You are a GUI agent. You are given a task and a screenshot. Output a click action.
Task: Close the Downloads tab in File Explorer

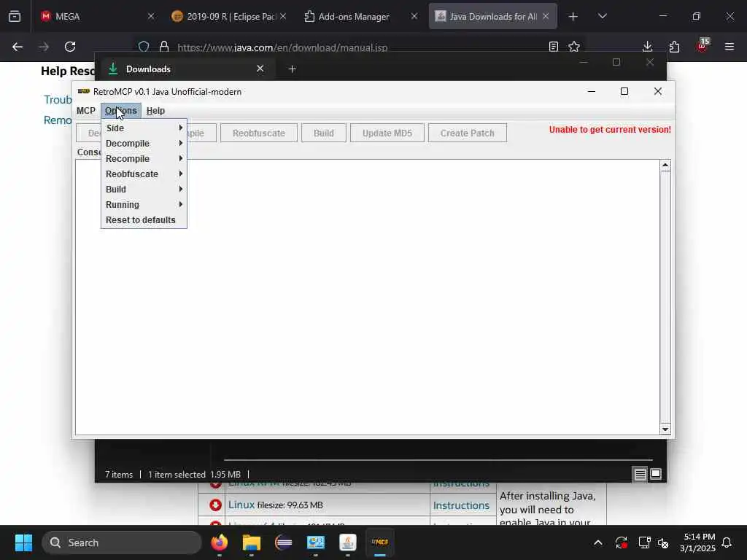pos(260,69)
